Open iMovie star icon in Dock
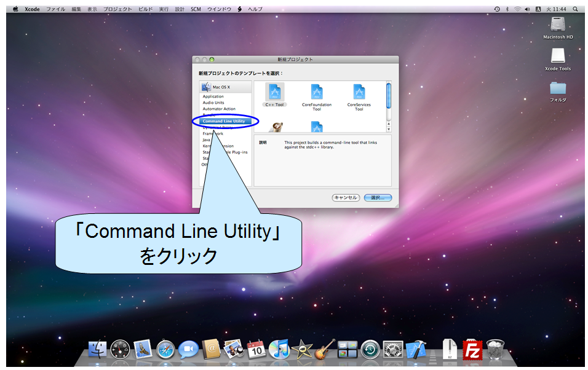The height and width of the screenshot is (370, 588). coord(302,349)
